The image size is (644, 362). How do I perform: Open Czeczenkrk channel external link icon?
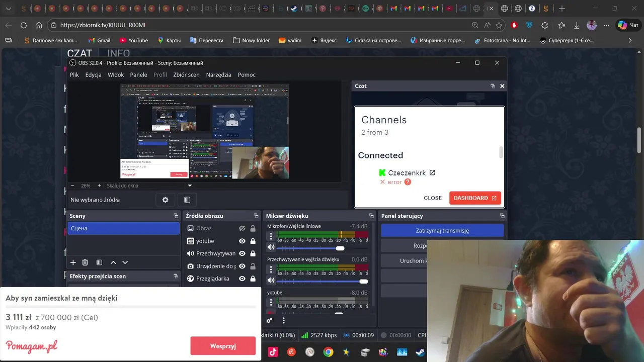click(x=432, y=172)
